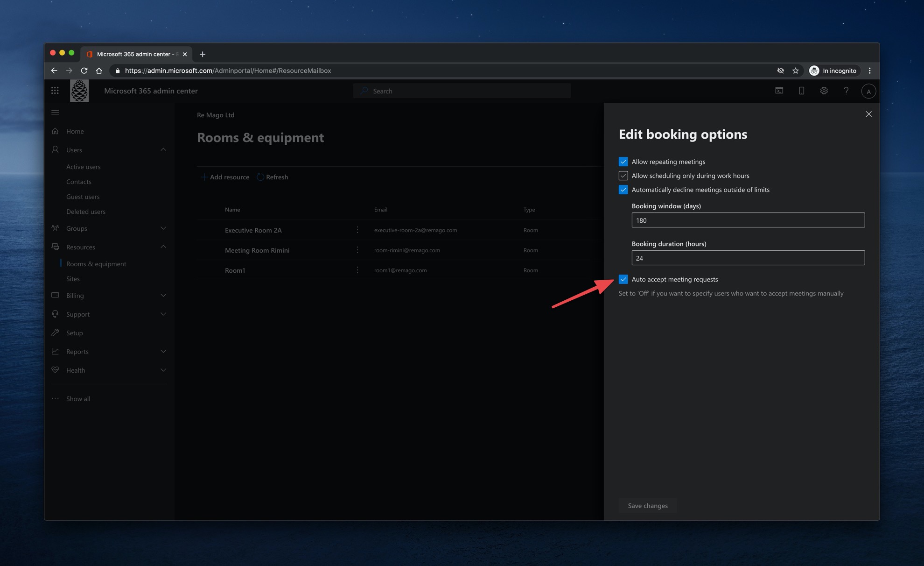Screen dimensions: 924x566
Task: Edit Booking window days field
Action: pyautogui.click(x=748, y=220)
